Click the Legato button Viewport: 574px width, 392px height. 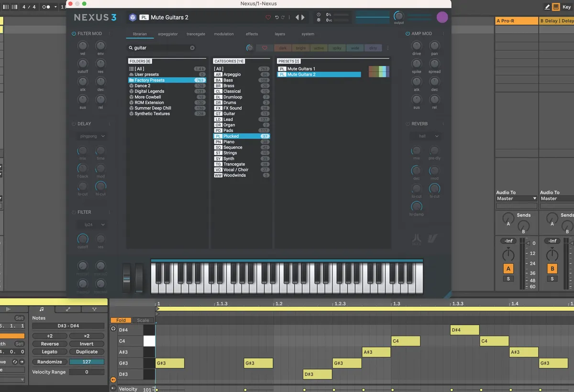pyautogui.click(x=50, y=351)
